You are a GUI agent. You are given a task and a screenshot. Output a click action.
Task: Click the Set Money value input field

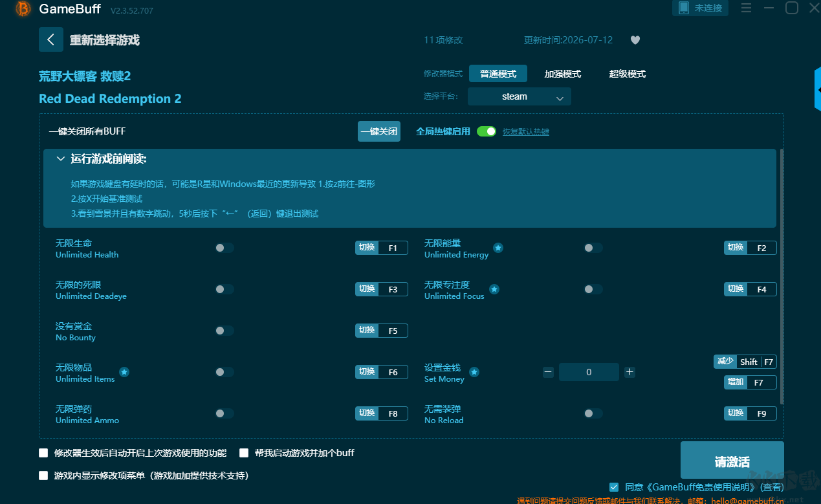tap(589, 372)
